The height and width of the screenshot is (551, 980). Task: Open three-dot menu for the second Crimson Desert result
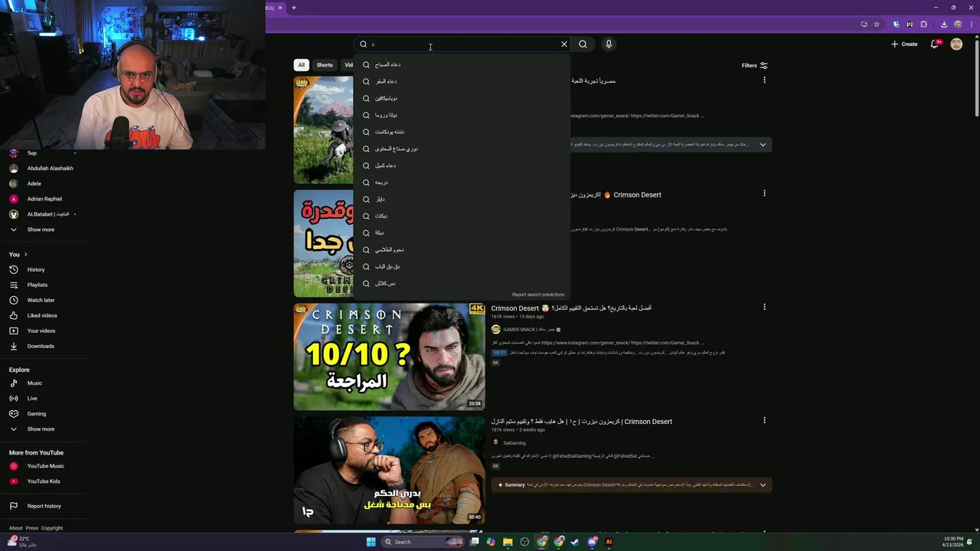point(764,194)
